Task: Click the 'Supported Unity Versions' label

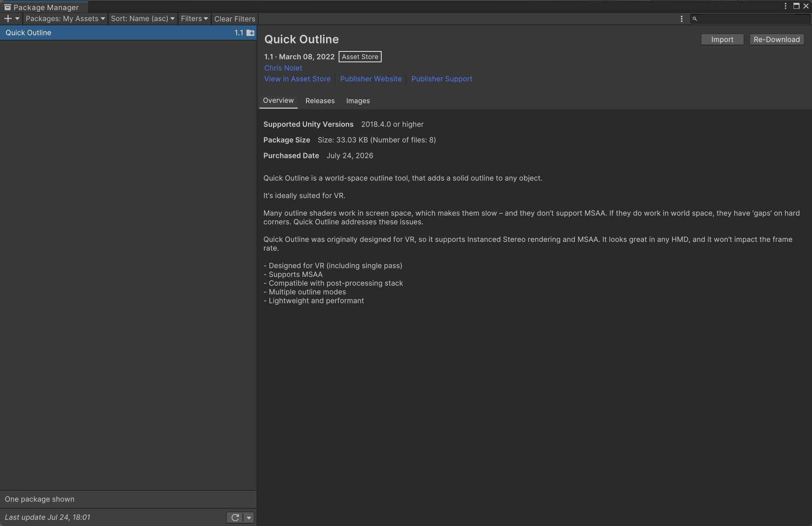Action: click(x=308, y=124)
